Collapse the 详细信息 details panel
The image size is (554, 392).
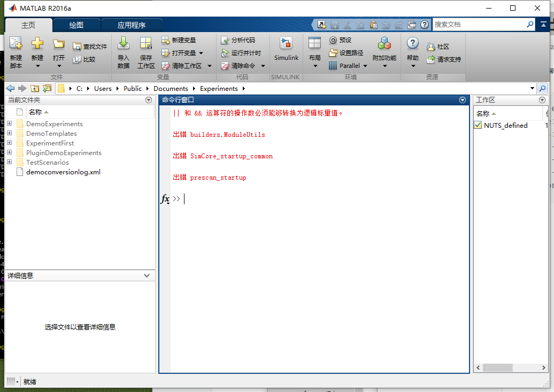145,275
